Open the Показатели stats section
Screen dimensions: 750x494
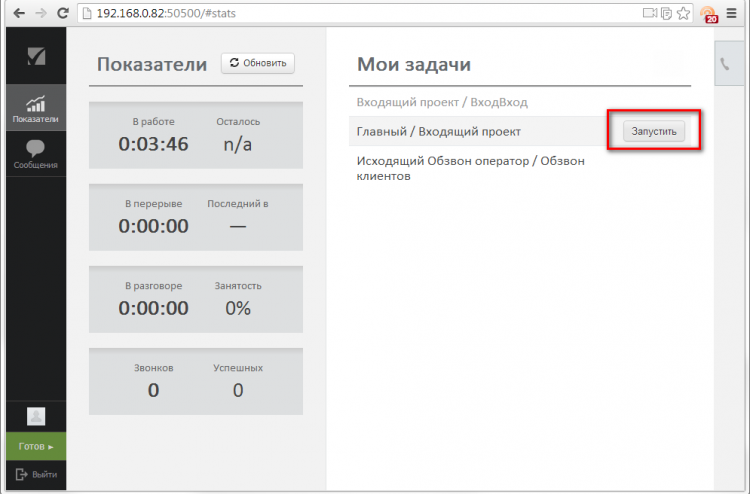35,108
